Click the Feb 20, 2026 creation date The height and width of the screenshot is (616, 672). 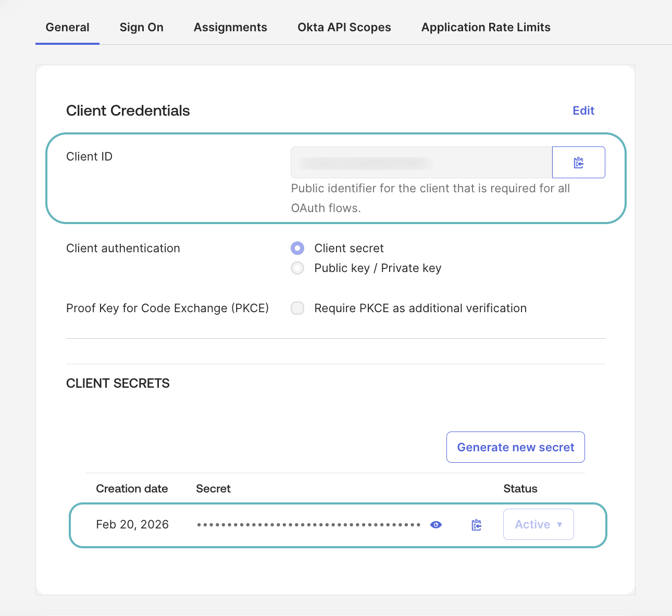tap(132, 524)
